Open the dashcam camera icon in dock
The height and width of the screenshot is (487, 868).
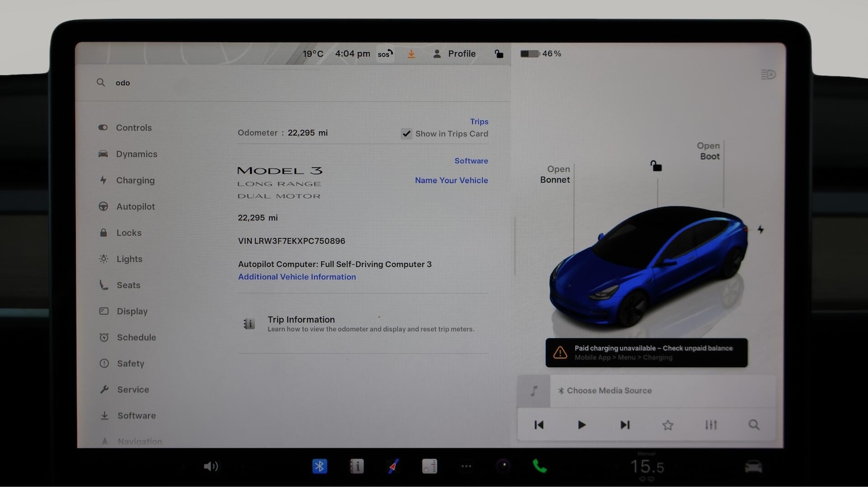click(x=503, y=466)
